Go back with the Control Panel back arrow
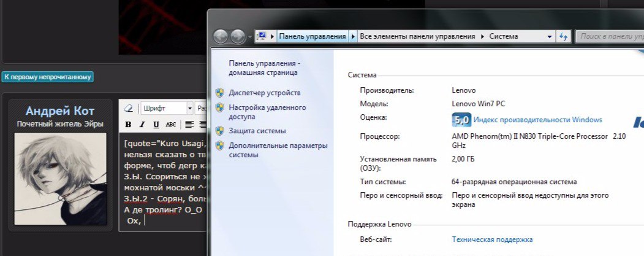This screenshot has height=256, width=644. (221, 37)
